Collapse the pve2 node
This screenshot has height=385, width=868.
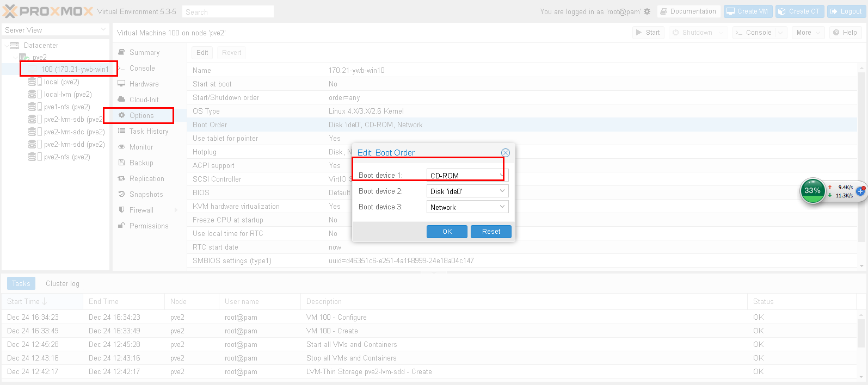coord(15,57)
